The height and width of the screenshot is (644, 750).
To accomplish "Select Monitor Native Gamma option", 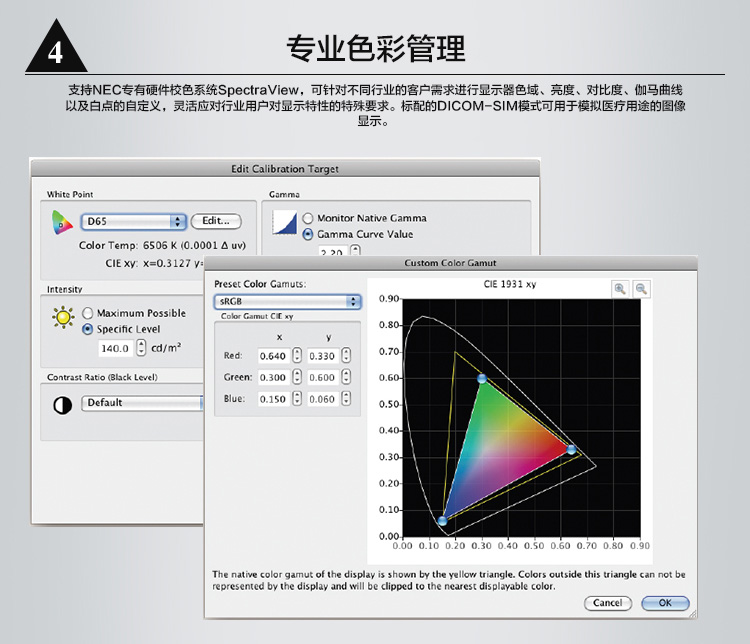I will (308, 218).
